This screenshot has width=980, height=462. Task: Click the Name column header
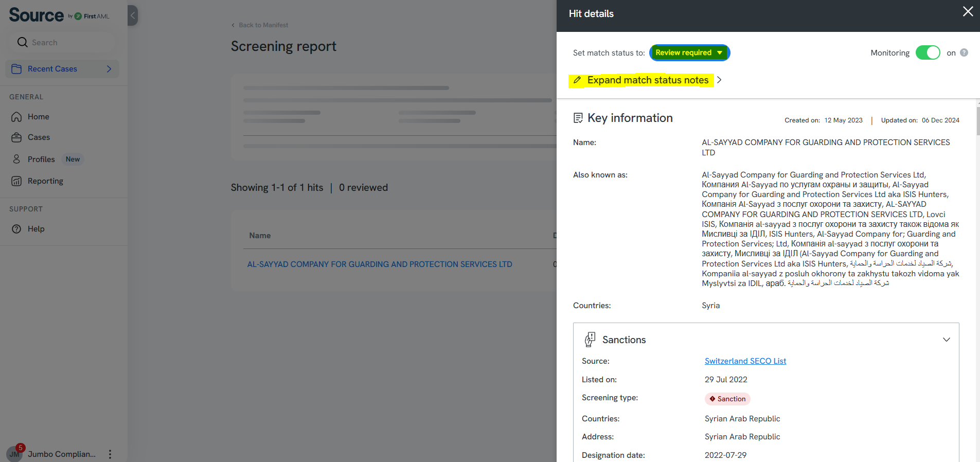[x=260, y=236]
